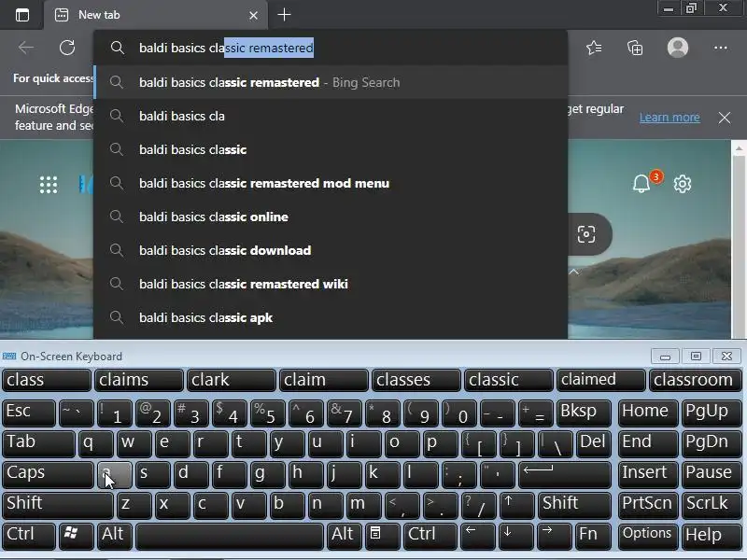The image size is (747, 560).
Task: Click in the address bar search field
Action: (331, 48)
